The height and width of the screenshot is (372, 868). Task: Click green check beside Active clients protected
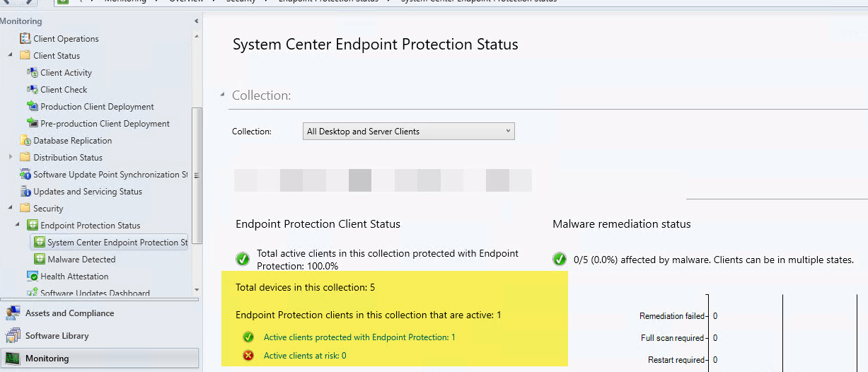[x=248, y=337]
